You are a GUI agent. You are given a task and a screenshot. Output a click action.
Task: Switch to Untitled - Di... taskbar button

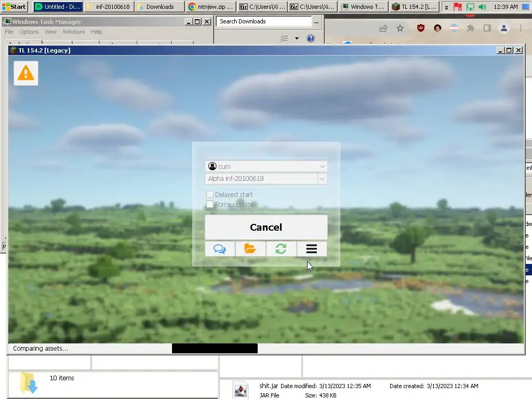coord(58,6)
